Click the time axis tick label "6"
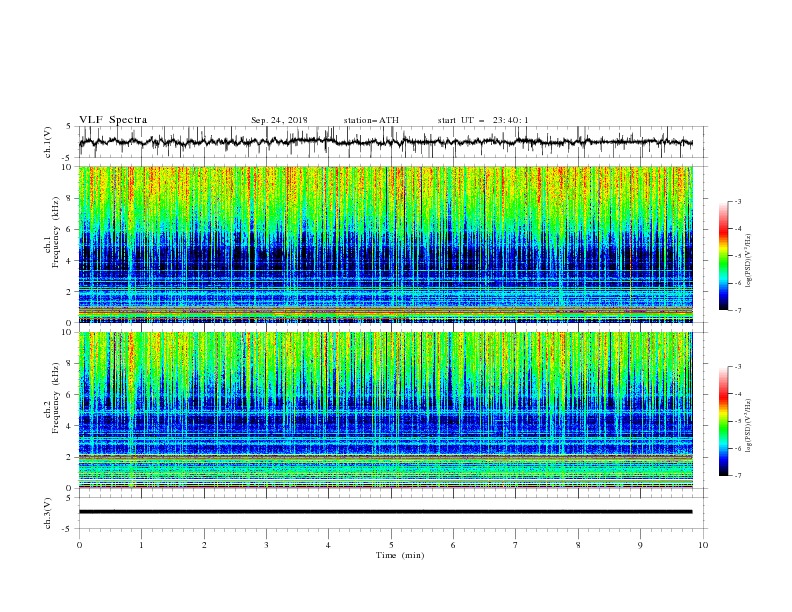This screenshot has width=792, height=612. click(453, 545)
